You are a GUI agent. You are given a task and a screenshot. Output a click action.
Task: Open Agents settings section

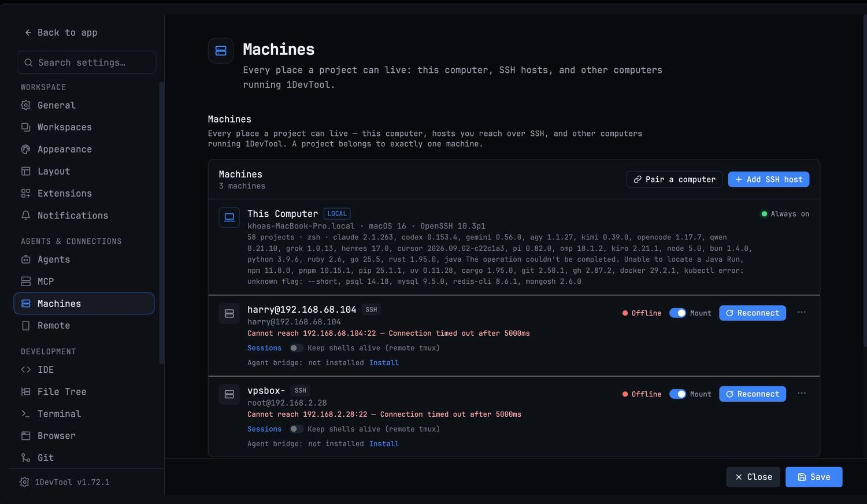tap(84, 260)
